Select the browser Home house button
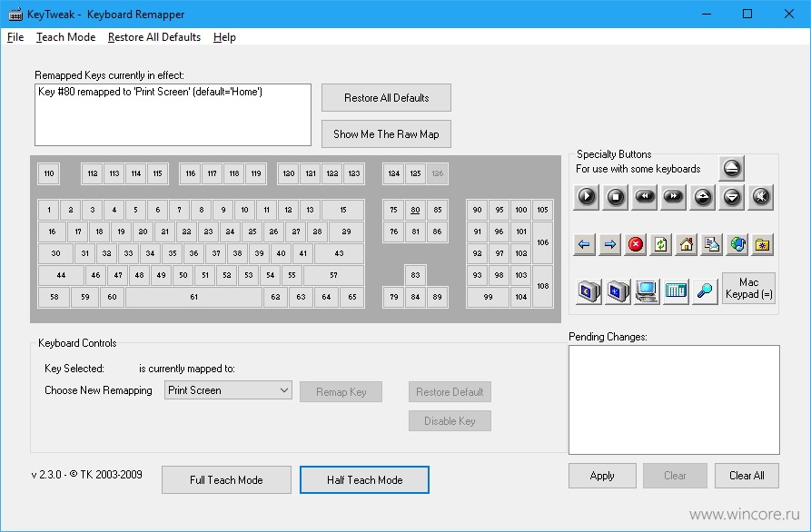The image size is (811, 532). pyautogui.click(x=687, y=244)
